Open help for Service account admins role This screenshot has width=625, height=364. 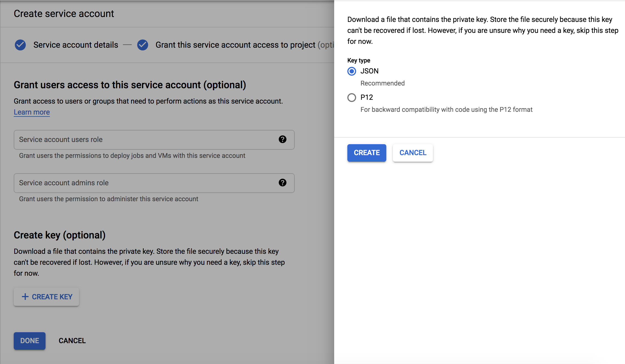(x=282, y=183)
